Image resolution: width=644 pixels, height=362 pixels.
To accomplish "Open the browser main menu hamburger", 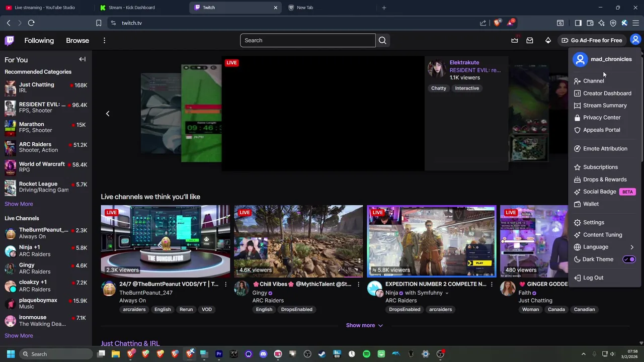I will pyautogui.click(x=635, y=23).
